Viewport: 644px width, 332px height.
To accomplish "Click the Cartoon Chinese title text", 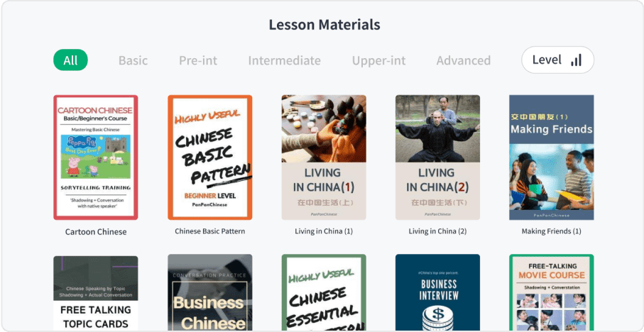I will (96, 231).
